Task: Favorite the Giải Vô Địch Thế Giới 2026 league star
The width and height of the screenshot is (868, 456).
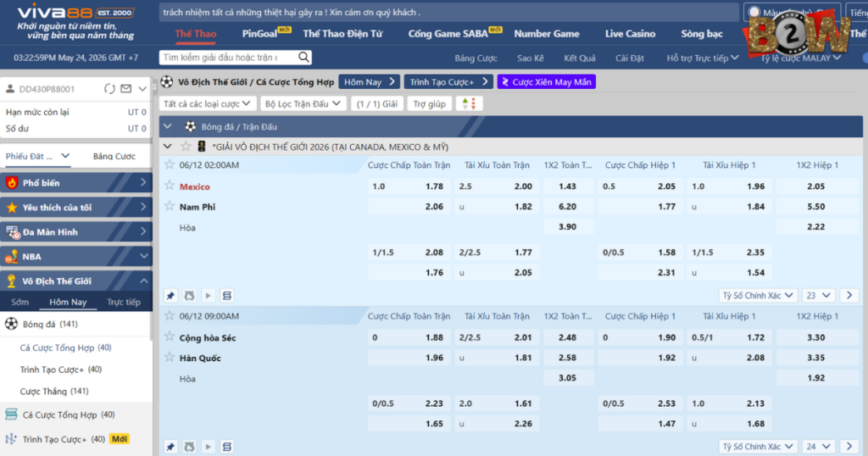Action: [x=186, y=147]
